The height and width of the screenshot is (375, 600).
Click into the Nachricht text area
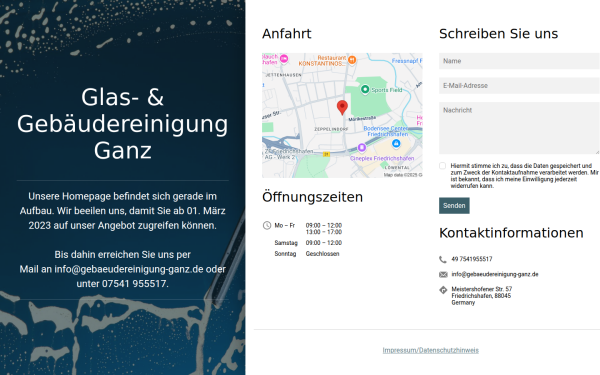pyautogui.click(x=519, y=128)
